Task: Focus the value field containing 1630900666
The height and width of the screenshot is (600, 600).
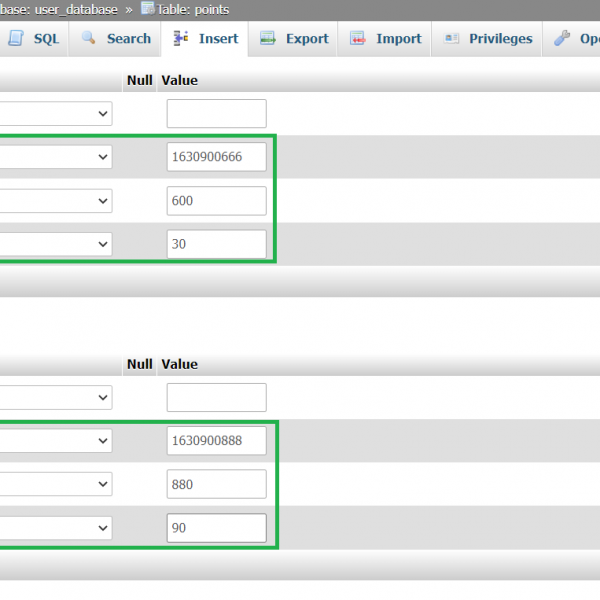Action: [217, 157]
